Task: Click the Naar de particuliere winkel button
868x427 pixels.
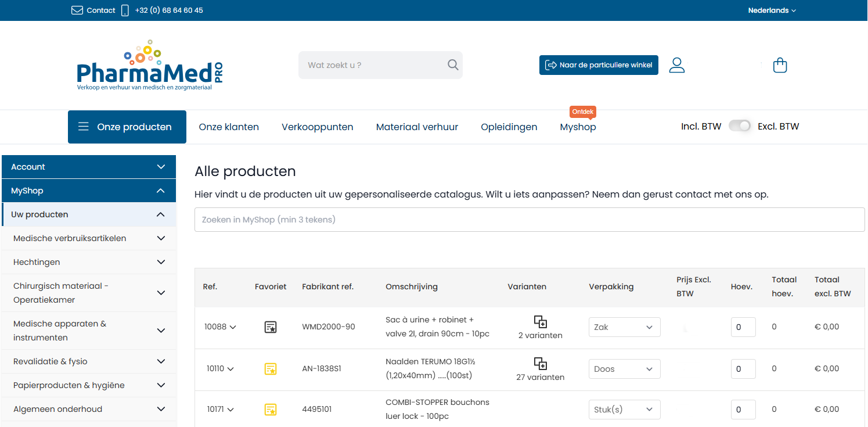Action: pyautogui.click(x=599, y=65)
